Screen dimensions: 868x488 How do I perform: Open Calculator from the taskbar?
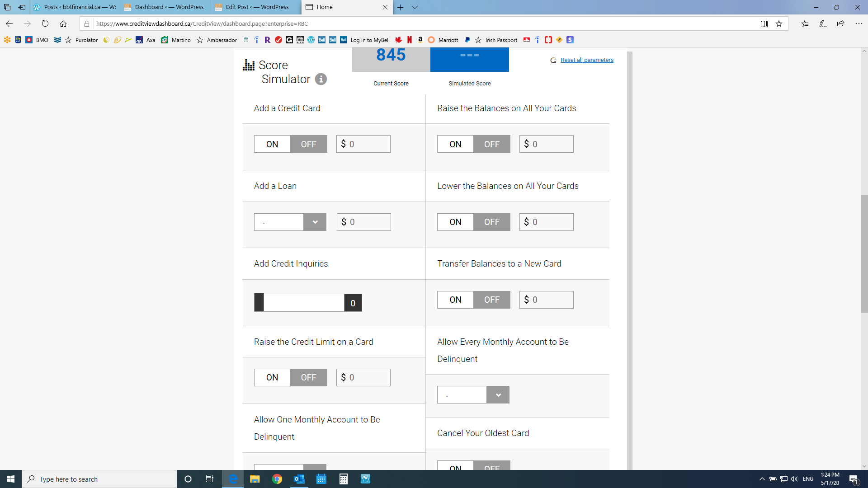(344, 479)
